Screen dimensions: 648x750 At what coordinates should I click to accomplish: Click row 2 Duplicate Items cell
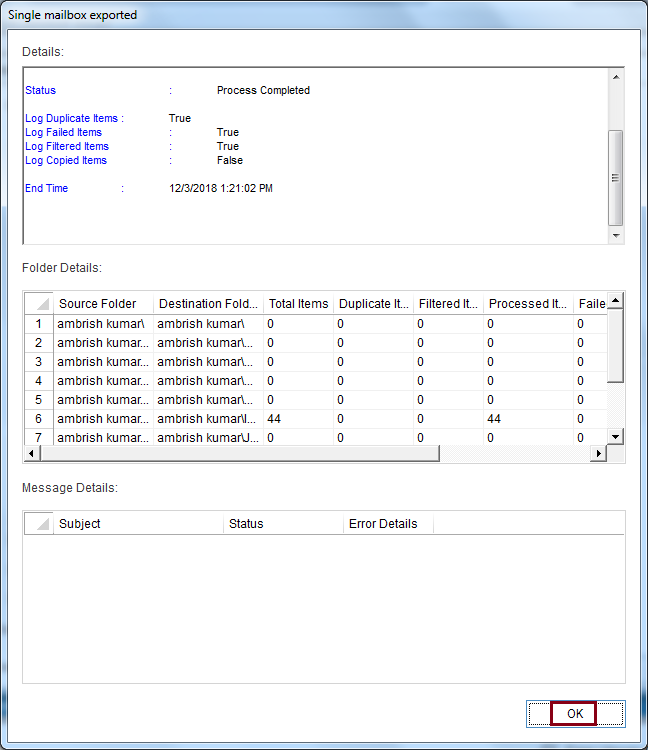pos(373,343)
